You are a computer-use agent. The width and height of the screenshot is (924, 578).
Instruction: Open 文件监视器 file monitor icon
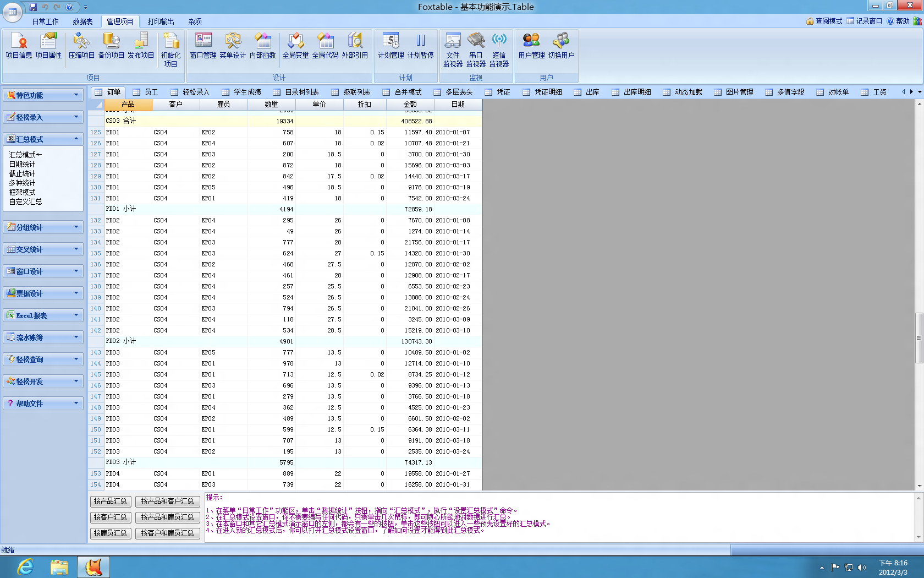(453, 50)
